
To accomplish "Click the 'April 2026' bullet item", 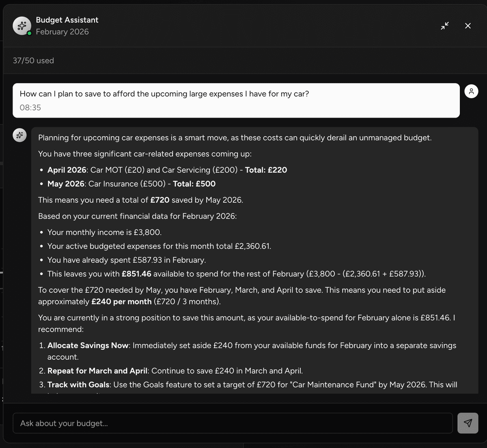I will point(67,170).
